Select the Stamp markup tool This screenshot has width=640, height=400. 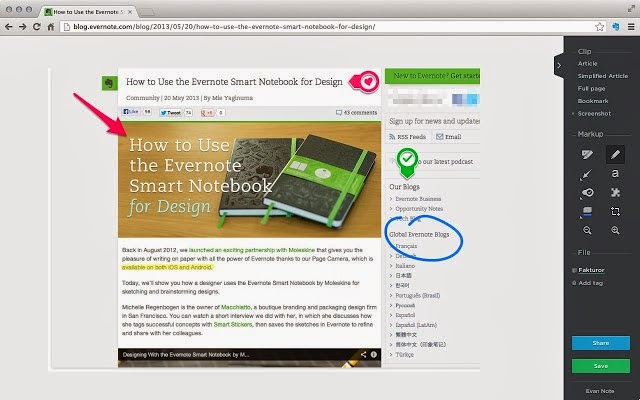[587, 192]
